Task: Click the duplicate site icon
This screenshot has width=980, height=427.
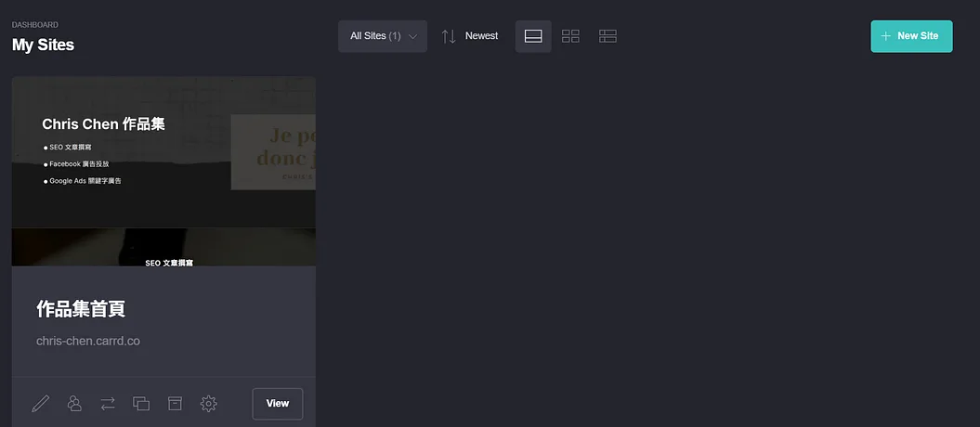Action: coord(141,404)
